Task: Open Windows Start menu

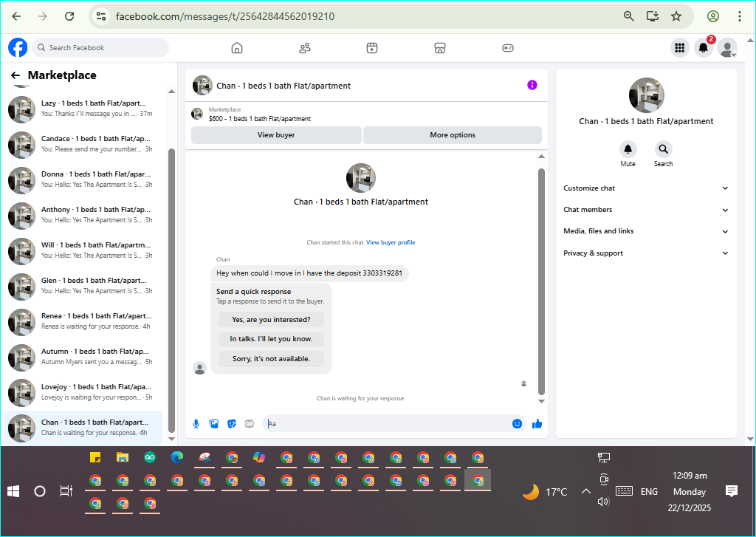Action: coord(13,491)
